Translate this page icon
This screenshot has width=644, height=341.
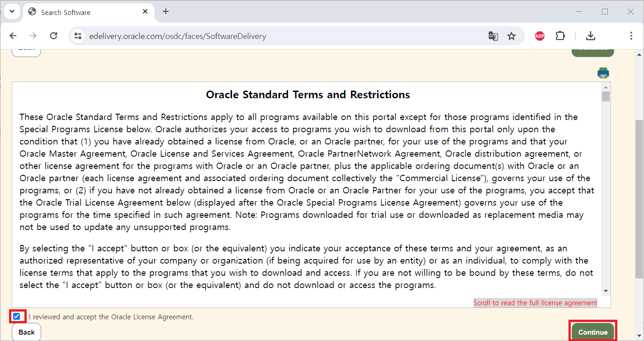493,36
